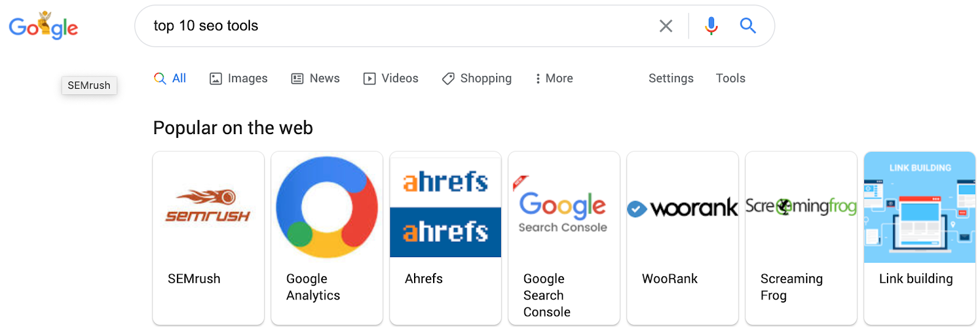Screen dimensions: 980x335
Task: Show the Tools filter options
Action: (x=730, y=78)
